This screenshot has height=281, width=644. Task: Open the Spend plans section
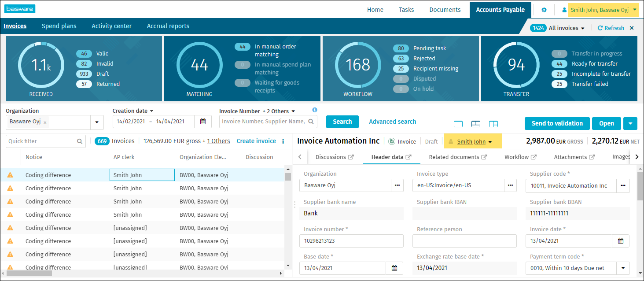pyautogui.click(x=59, y=26)
